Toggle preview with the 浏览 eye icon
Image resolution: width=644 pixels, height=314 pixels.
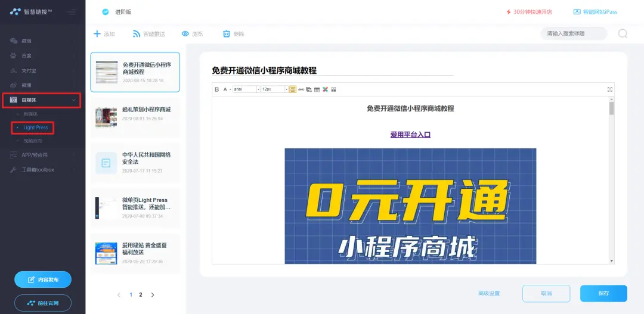[x=185, y=34]
